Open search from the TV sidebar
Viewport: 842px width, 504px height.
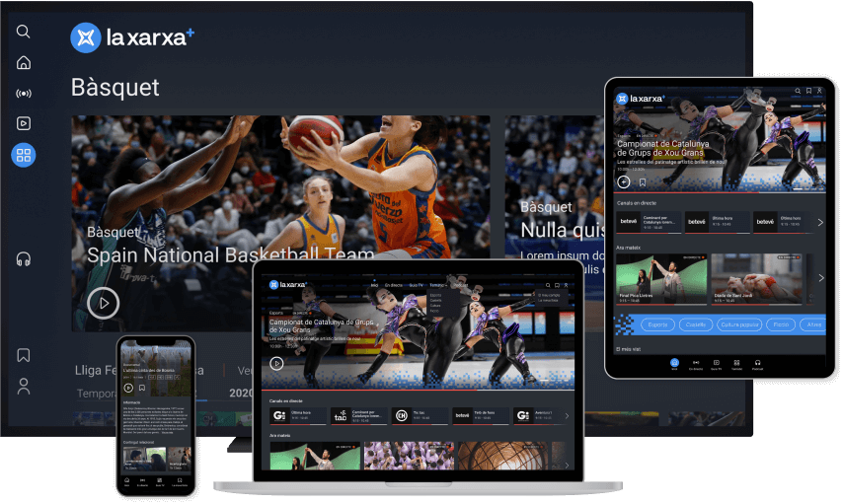(x=24, y=32)
